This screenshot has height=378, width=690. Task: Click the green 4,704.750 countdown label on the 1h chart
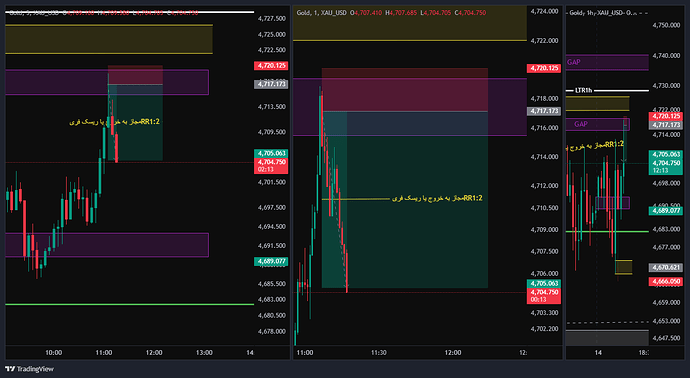coord(666,166)
